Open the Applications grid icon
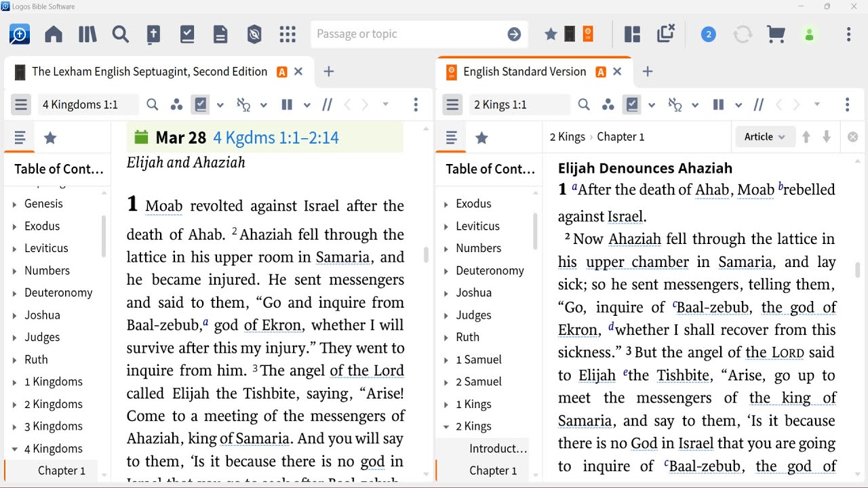 (288, 34)
